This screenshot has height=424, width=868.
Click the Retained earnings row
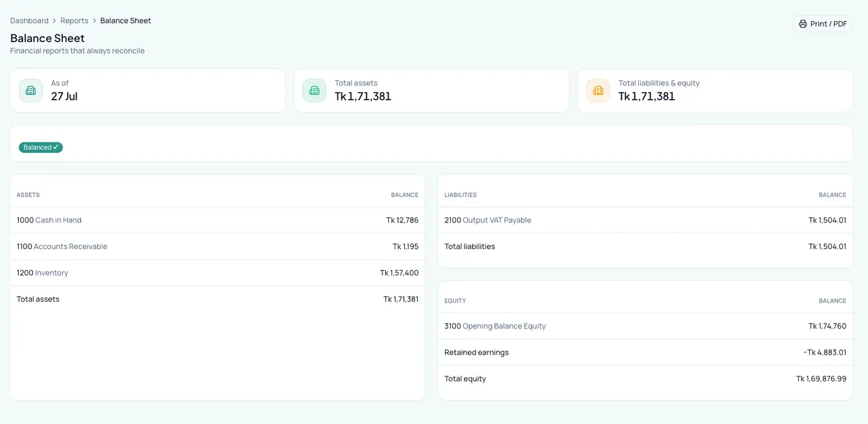click(646, 352)
